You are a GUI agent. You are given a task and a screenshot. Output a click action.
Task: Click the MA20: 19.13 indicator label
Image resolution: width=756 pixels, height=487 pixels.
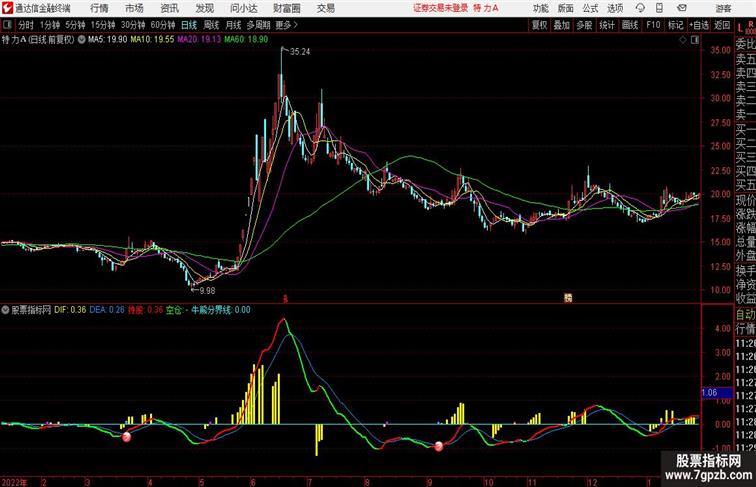pyautogui.click(x=199, y=40)
